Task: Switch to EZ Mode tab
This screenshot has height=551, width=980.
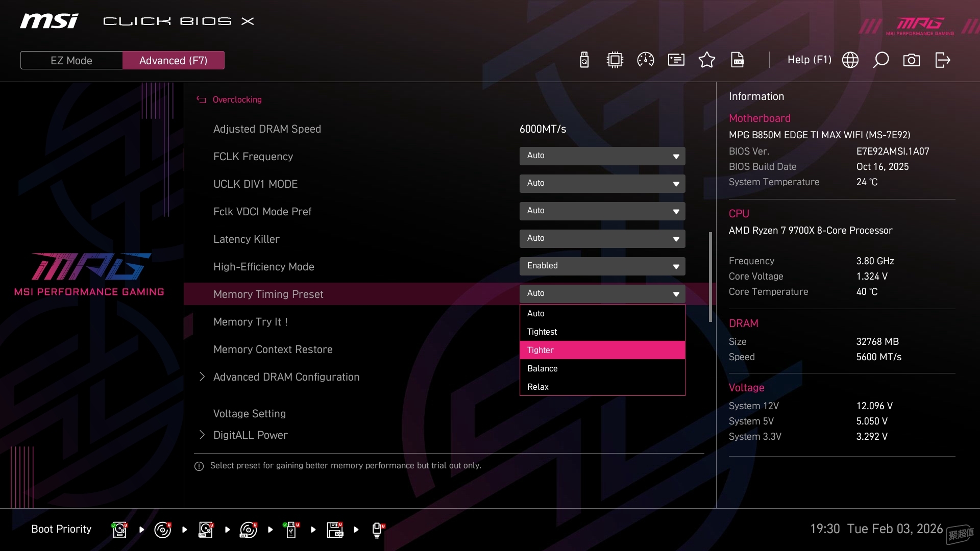Action: (x=71, y=60)
